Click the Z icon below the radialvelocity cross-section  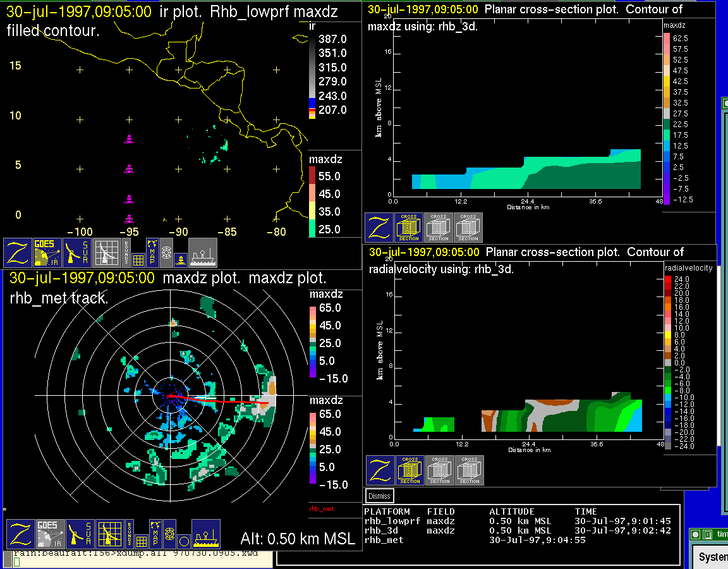coord(380,471)
